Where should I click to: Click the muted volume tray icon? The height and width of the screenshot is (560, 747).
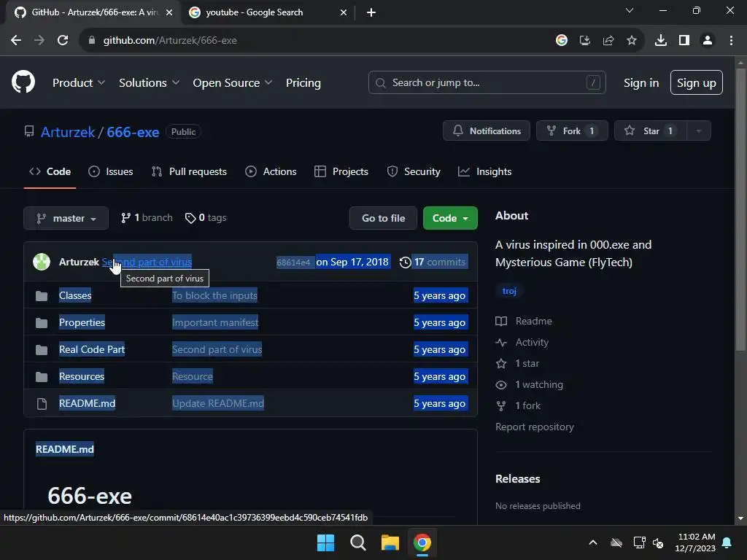click(659, 542)
